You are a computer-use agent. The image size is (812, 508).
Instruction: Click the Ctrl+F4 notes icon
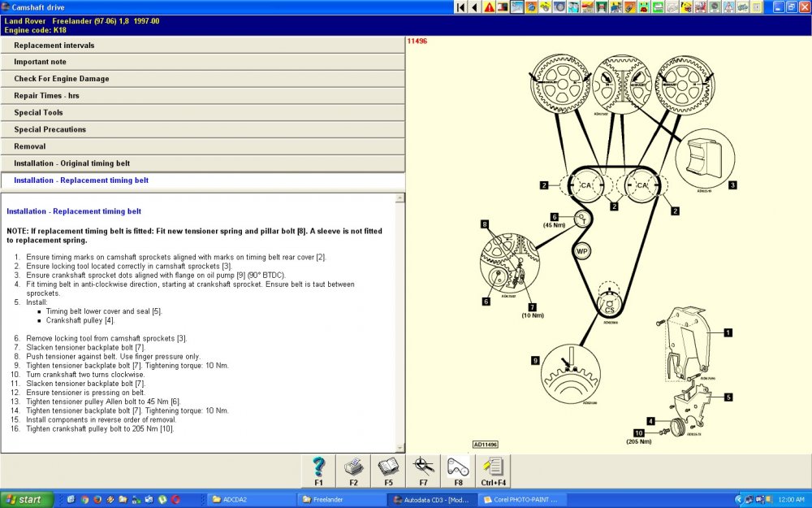(494, 471)
